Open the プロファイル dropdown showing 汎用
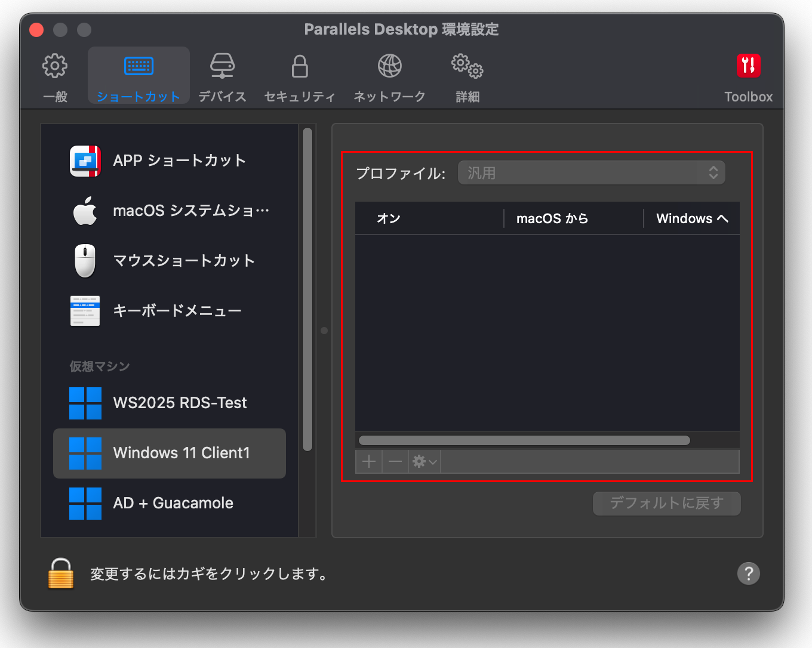The width and height of the screenshot is (812, 648). 592,173
